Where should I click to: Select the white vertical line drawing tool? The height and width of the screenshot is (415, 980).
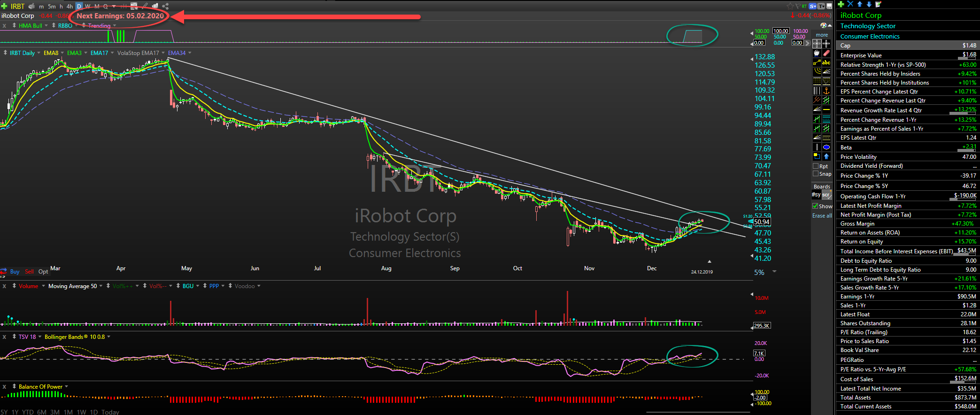pyautogui.click(x=817, y=147)
